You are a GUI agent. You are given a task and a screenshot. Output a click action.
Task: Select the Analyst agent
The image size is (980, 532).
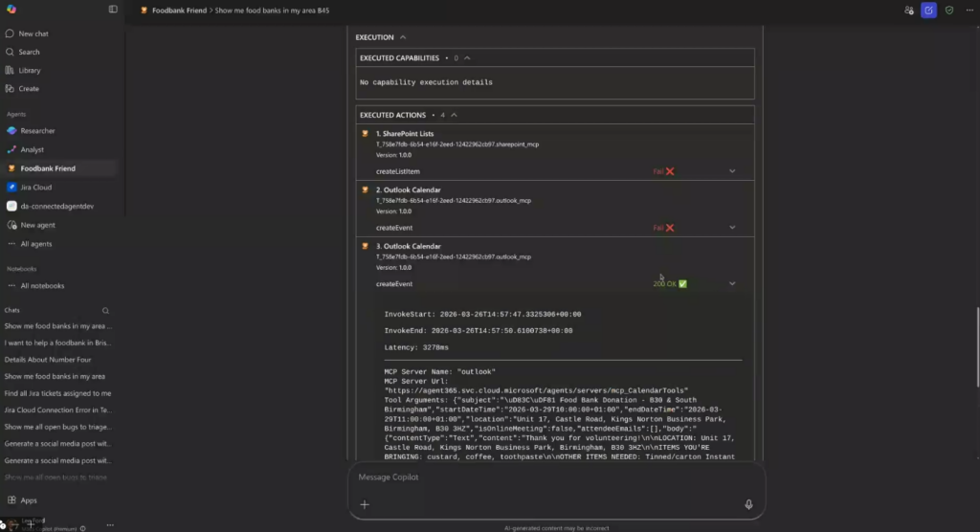[x=32, y=149]
